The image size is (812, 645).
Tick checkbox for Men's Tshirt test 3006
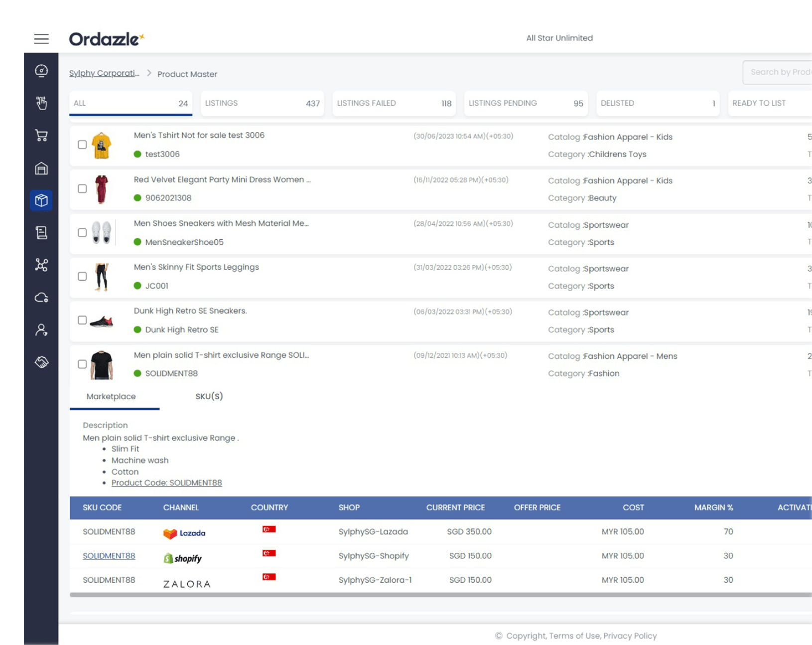point(82,145)
